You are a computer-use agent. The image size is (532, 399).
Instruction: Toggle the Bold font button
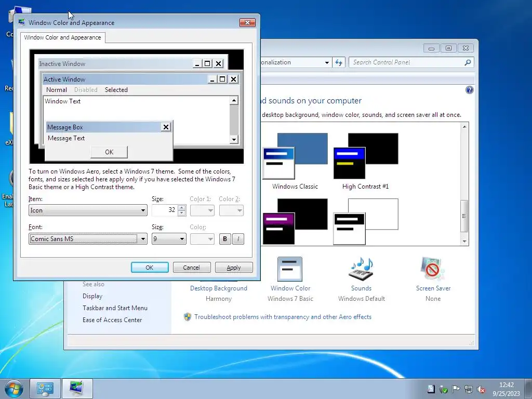point(224,239)
